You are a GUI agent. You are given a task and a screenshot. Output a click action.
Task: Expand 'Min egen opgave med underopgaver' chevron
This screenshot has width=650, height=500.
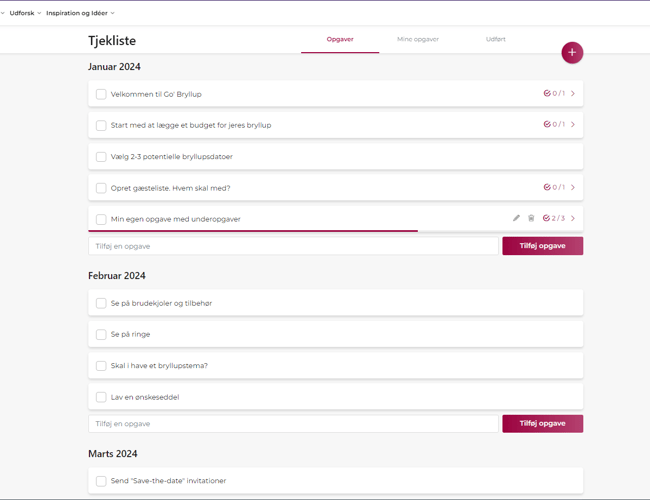(573, 218)
